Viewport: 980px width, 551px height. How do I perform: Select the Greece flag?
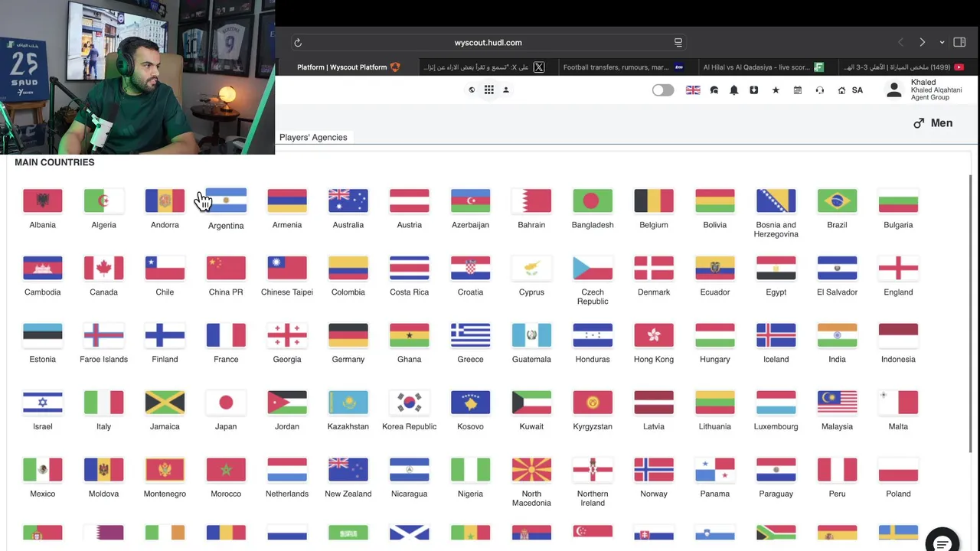(x=471, y=335)
